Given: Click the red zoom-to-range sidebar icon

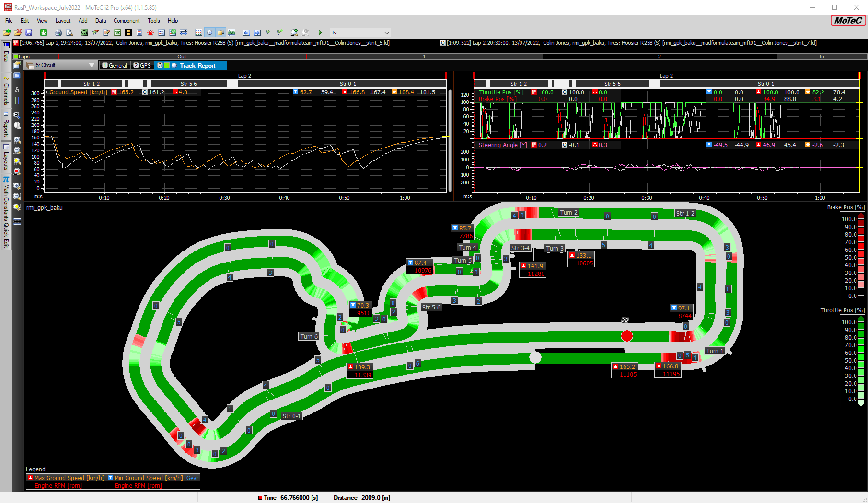Looking at the screenshot, I should tap(17, 171).
